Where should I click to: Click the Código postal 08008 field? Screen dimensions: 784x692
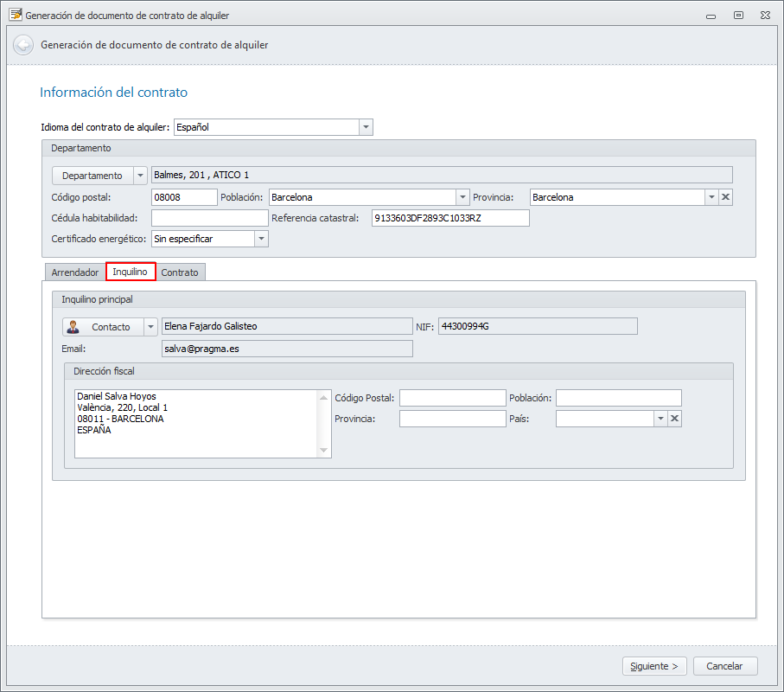coord(184,197)
